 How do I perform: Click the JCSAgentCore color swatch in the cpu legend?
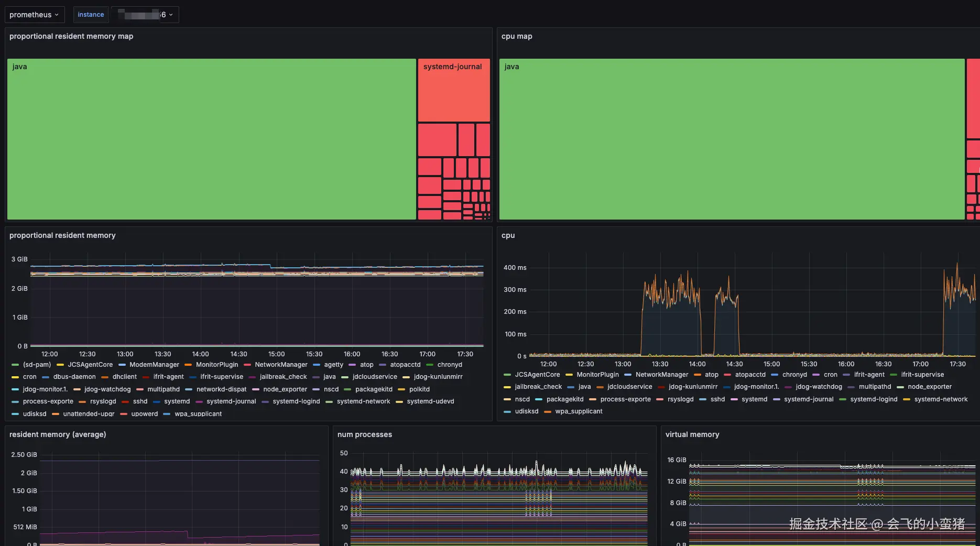coord(507,375)
